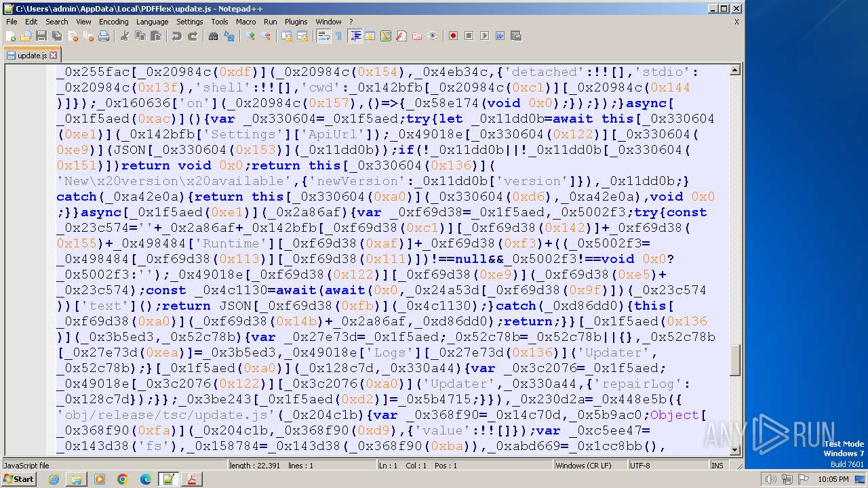Open the question mark help menu
Screen dimensions: 868x488
pos(351,22)
